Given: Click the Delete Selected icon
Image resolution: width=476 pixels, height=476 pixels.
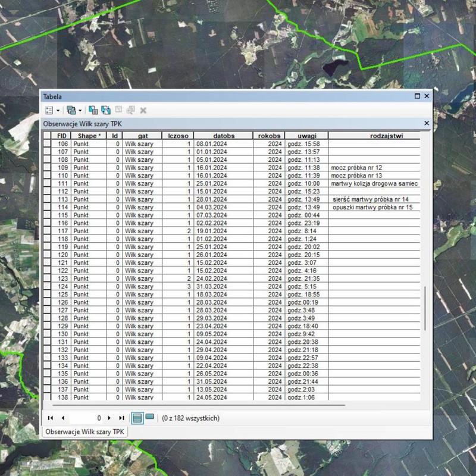Looking at the screenshot, I should click(143, 110).
